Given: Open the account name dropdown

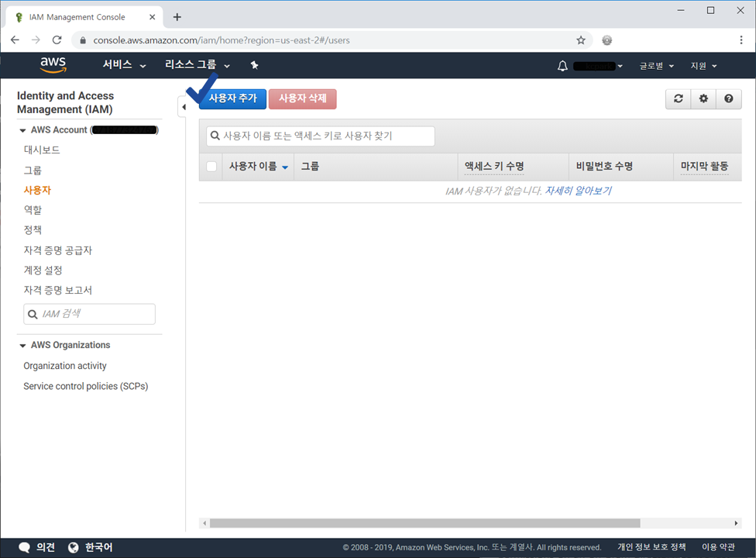Looking at the screenshot, I should pos(598,66).
